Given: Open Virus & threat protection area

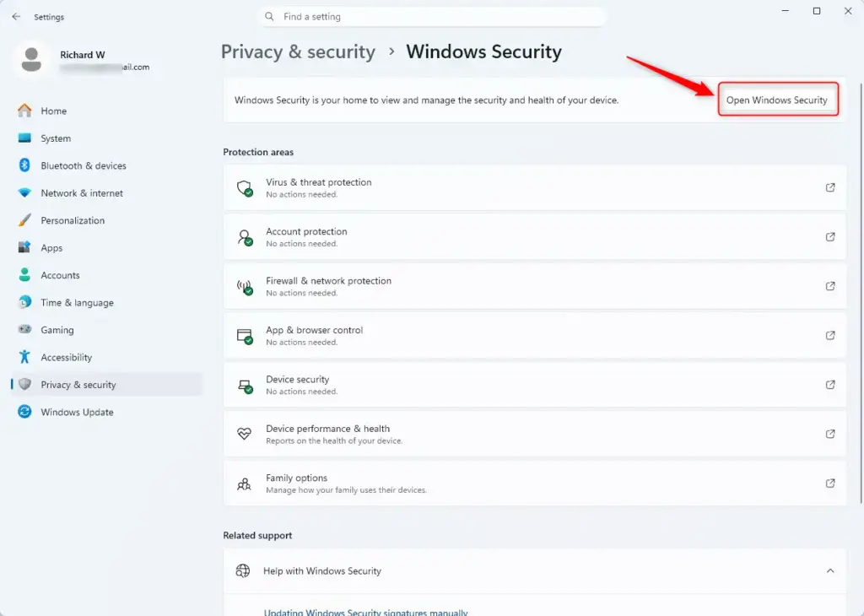Looking at the screenshot, I should [x=534, y=188].
